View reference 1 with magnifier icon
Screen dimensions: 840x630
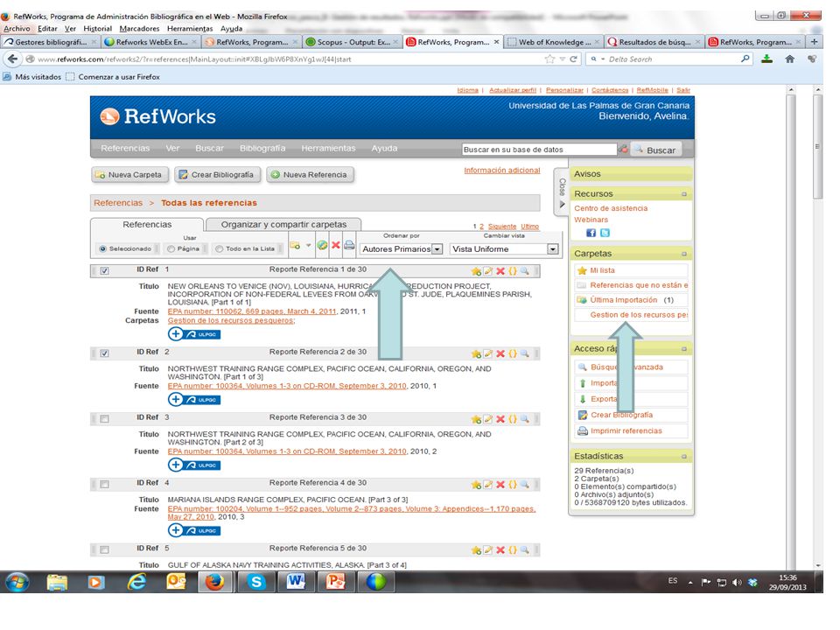click(524, 271)
